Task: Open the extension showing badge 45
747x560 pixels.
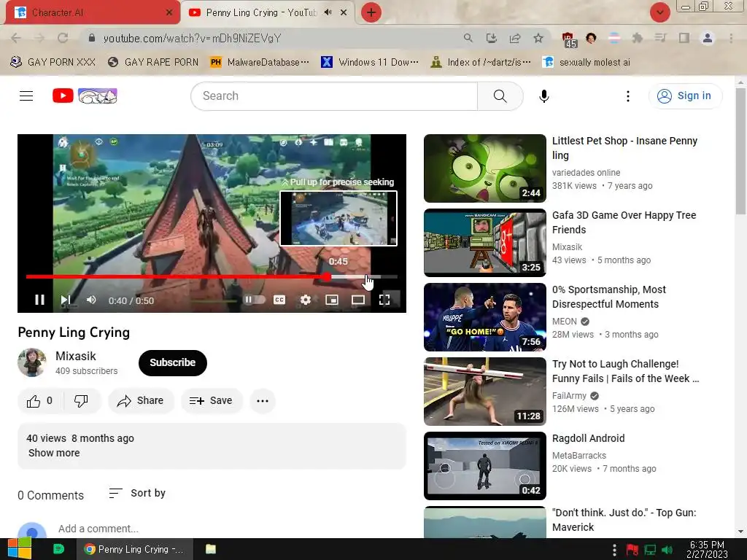Action: [x=568, y=39]
